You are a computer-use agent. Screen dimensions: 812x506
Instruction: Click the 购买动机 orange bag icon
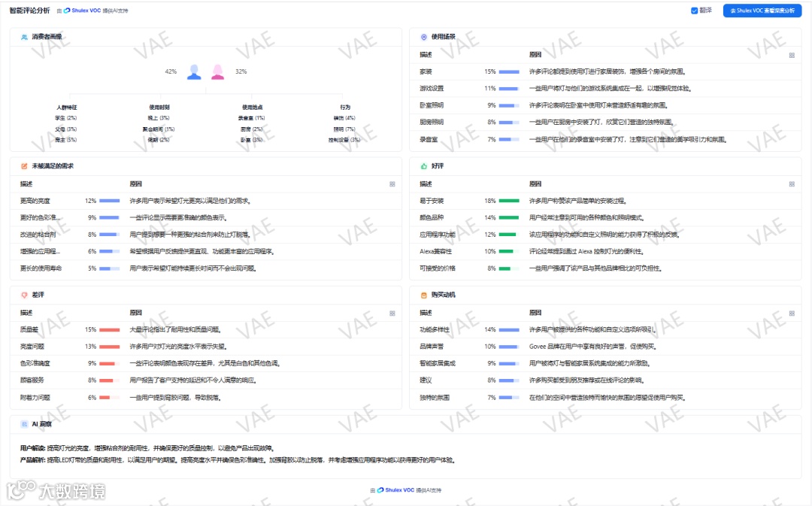[423, 295]
